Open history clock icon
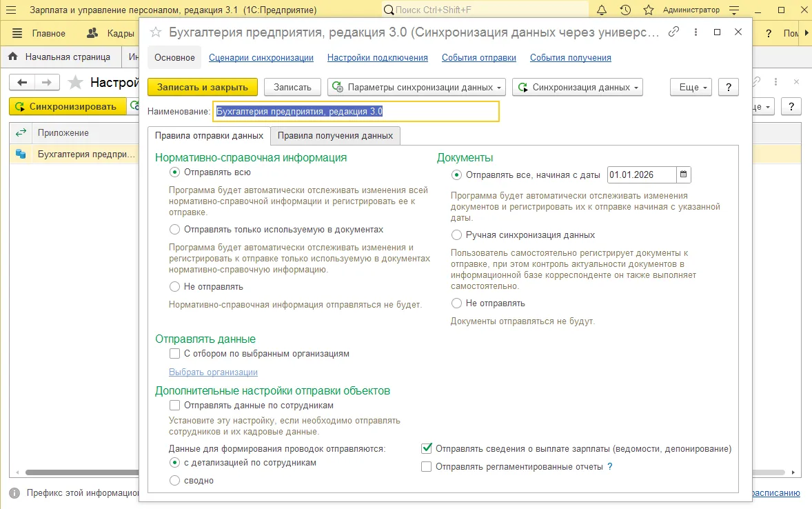 625,10
